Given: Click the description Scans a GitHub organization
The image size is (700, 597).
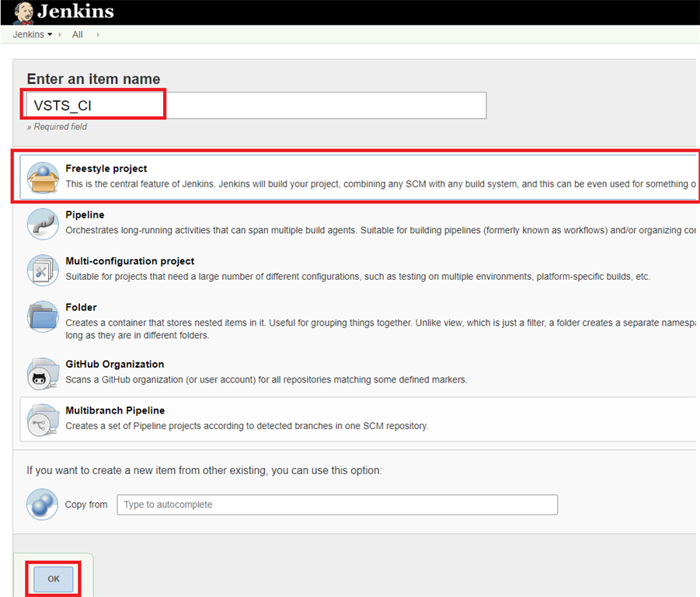Looking at the screenshot, I should (x=266, y=380).
